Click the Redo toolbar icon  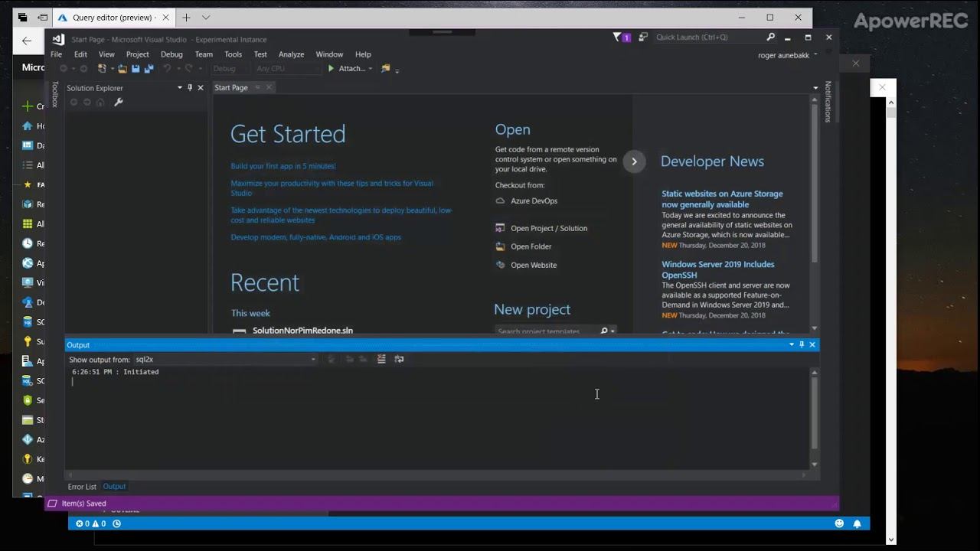pyautogui.click(x=188, y=68)
